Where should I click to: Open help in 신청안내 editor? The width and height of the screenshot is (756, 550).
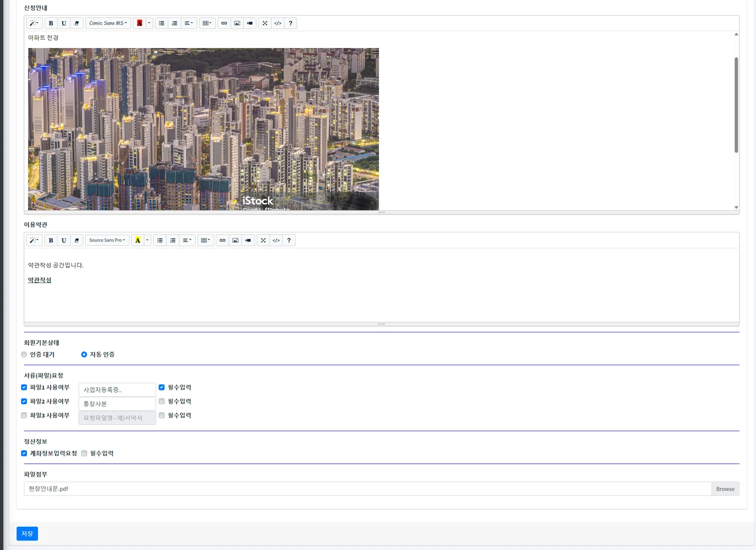pyautogui.click(x=291, y=23)
